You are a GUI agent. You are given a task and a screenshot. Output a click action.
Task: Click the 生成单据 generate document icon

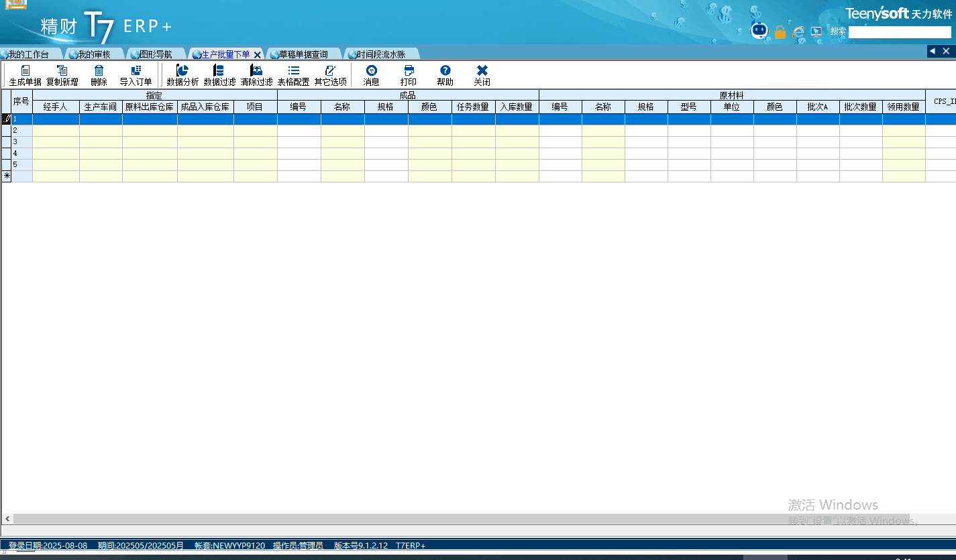coord(25,71)
